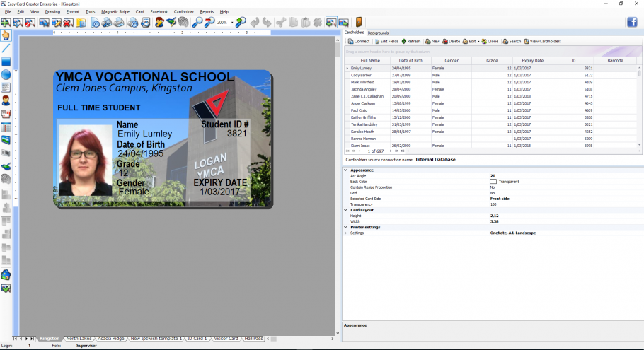
Task: Select the landscape image tool in sidebar
Action: coord(6,140)
